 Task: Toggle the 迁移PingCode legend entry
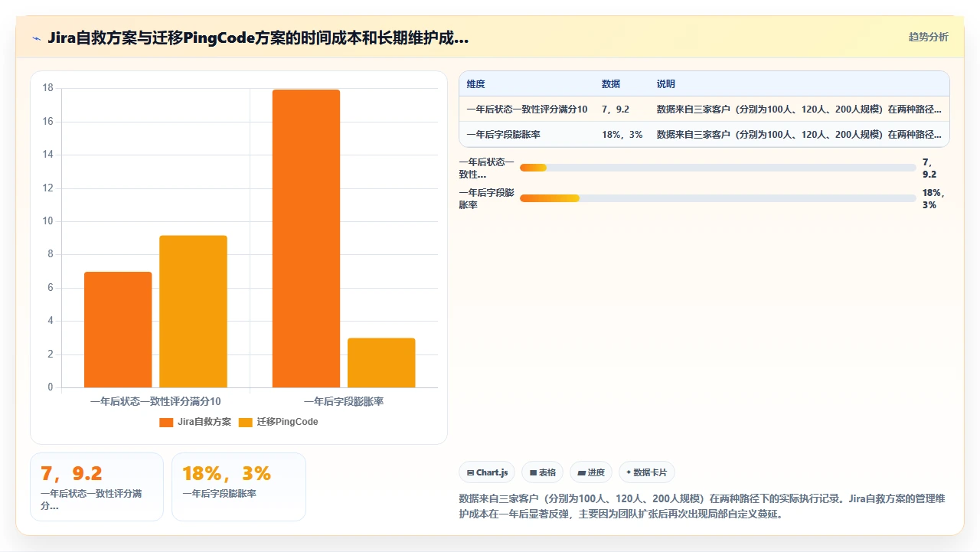tap(278, 422)
